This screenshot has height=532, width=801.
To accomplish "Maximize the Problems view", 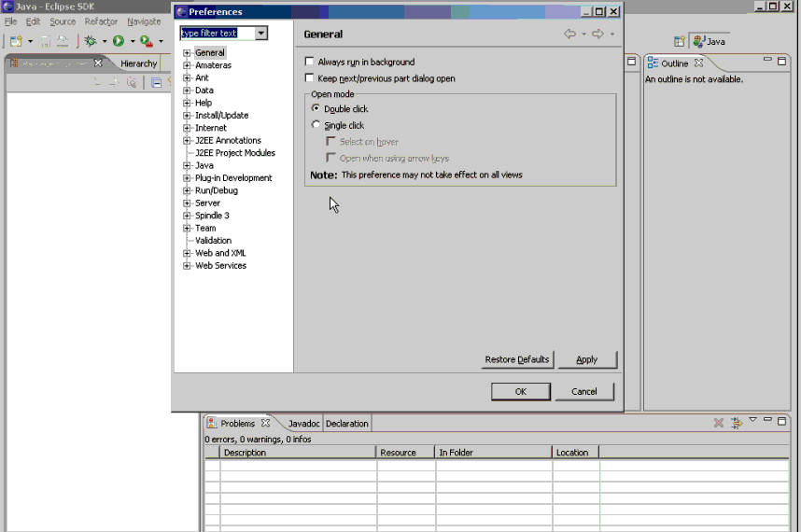I will (x=781, y=421).
